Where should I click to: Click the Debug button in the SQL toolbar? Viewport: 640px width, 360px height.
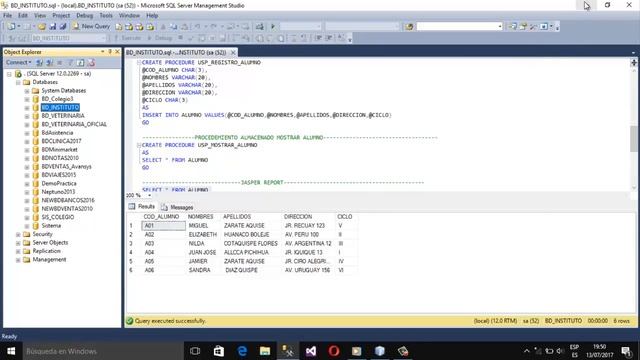pyautogui.click(x=160, y=38)
